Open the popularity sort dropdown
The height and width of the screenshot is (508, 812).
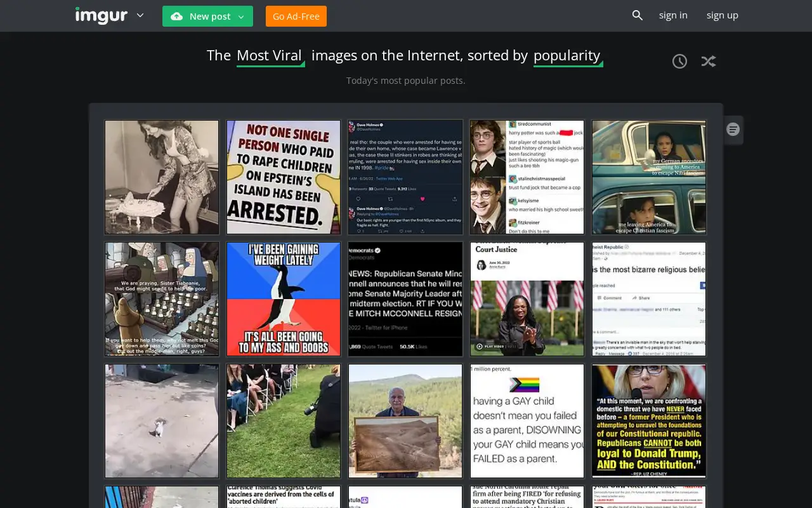coord(567,56)
